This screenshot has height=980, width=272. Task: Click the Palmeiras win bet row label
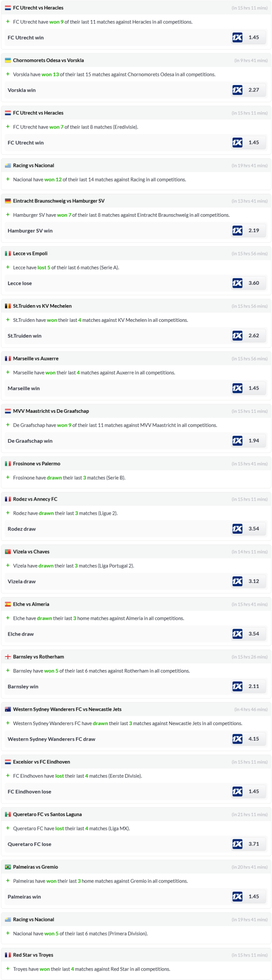click(x=24, y=897)
